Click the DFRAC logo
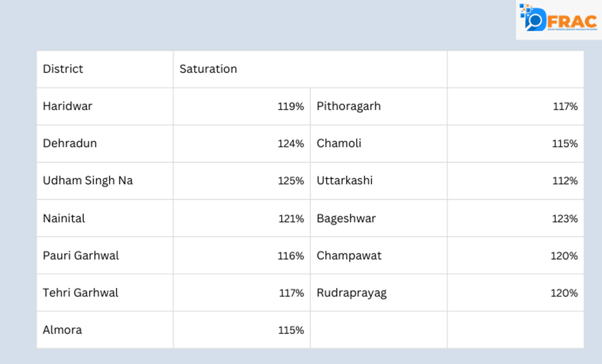The image size is (602, 364). click(558, 19)
